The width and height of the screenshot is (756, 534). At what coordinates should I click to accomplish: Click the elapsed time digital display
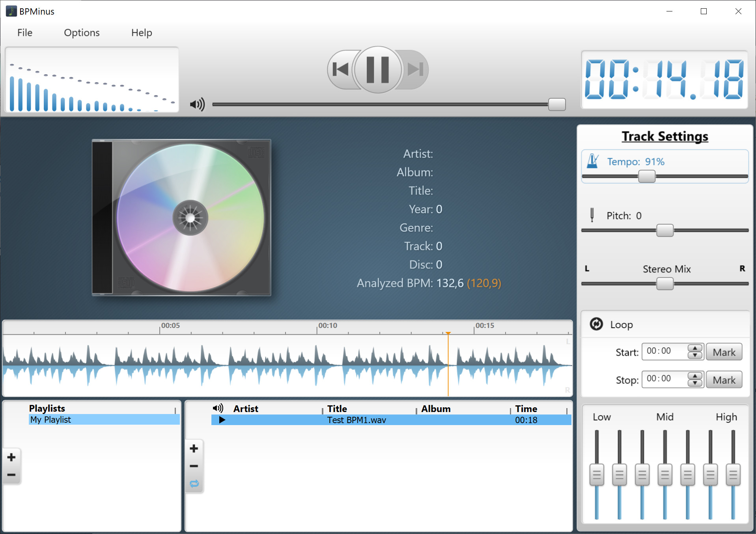664,79
